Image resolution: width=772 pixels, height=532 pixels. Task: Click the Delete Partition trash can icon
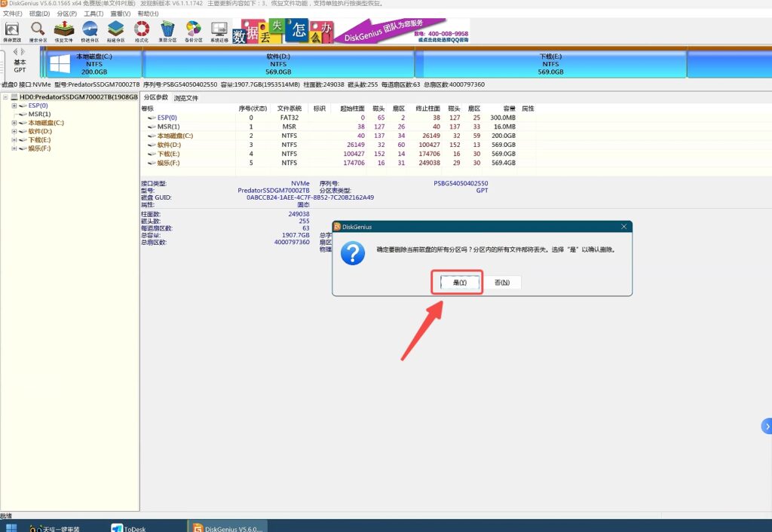pos(167,31)
